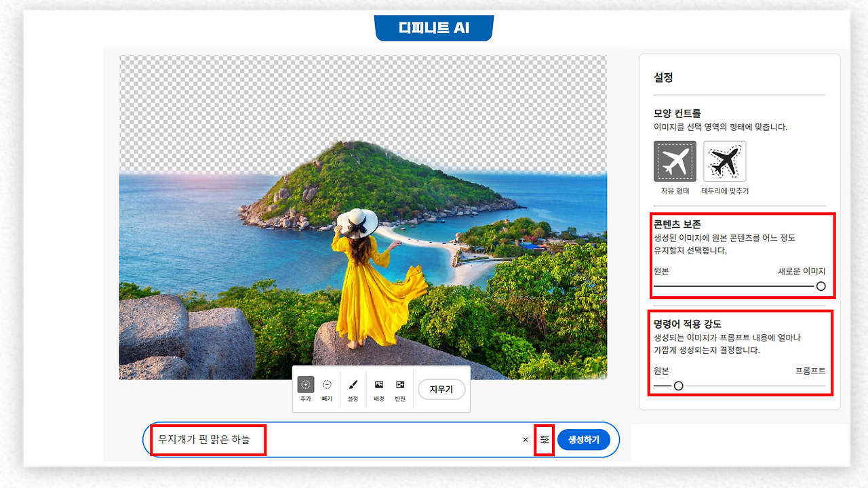868x488 pixels.
Task: Click the canvas image of the woman in yellow dress
Action: click(363, 218)
